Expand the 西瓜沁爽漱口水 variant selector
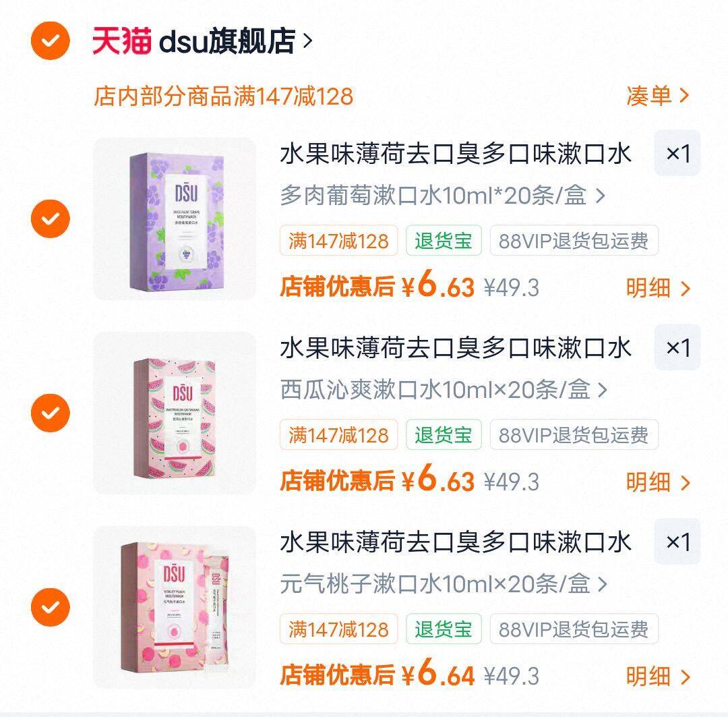 coord(444,389)
